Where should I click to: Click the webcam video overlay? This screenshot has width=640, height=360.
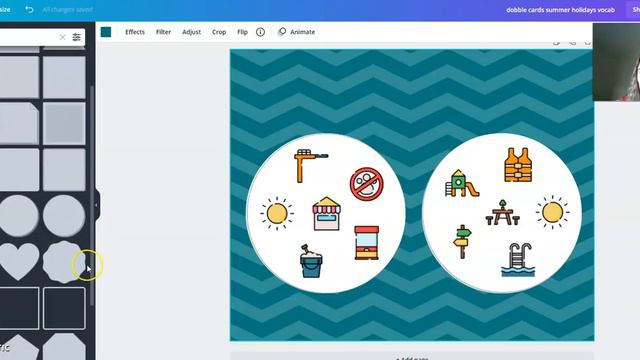point(616,62)
